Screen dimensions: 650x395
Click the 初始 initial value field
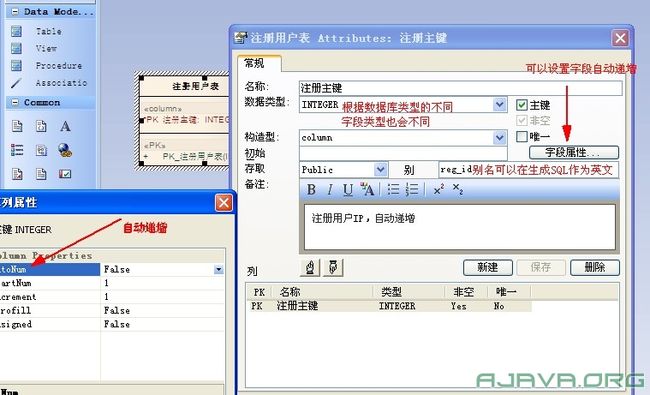pyautogui.click(x=403, y=153)
